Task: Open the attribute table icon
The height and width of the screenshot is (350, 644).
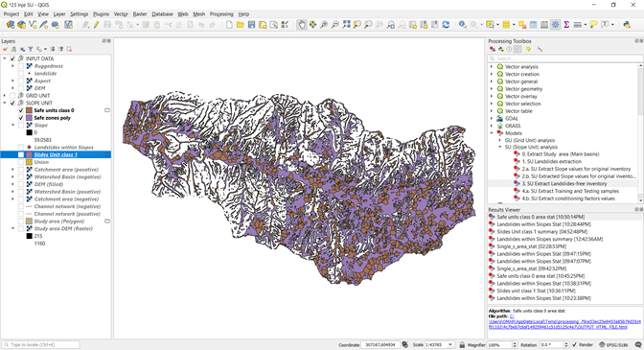Action: click(x=533, y=25)
